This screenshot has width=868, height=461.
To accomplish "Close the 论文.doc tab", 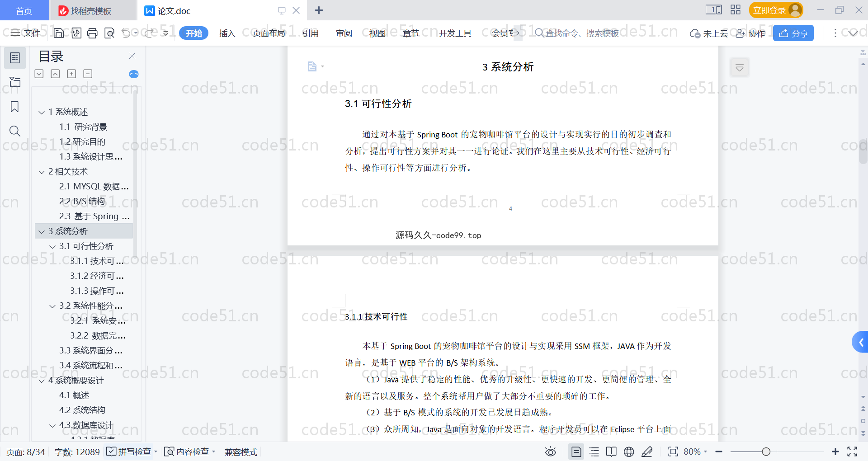I will coord(296,10).
